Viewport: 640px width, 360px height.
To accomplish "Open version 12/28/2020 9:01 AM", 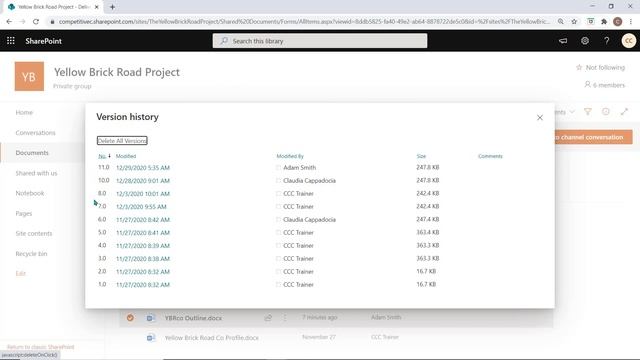I will click(143, 181).
